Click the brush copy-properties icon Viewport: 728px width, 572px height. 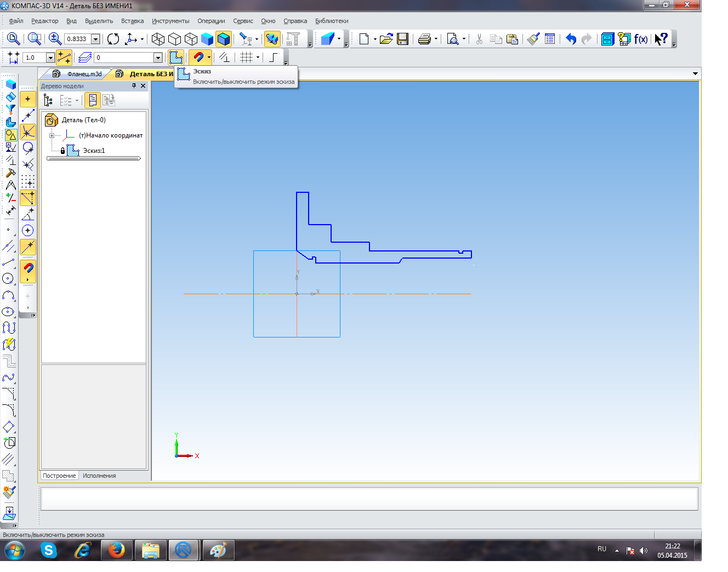[533, 39]
